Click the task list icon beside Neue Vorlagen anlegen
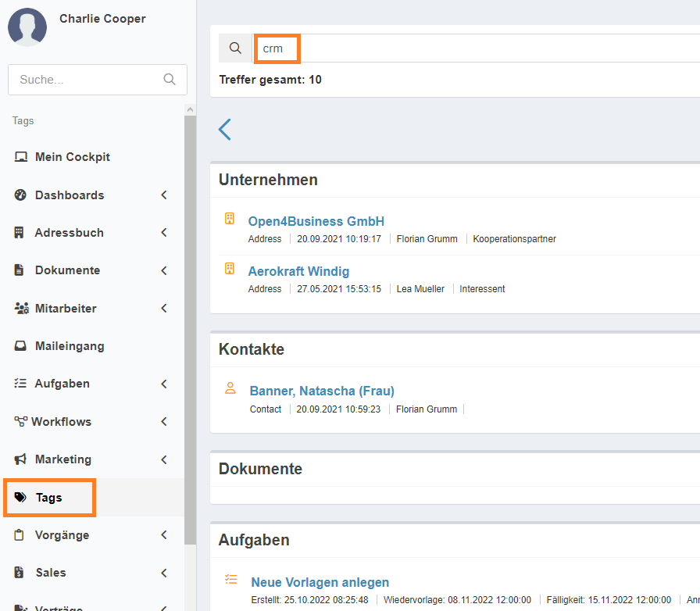The image size is (700, 611). point(230,579)
